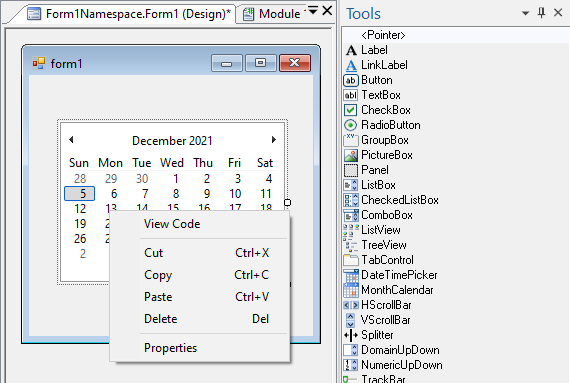Select the VScrollBar tool icon

[350, 320]
